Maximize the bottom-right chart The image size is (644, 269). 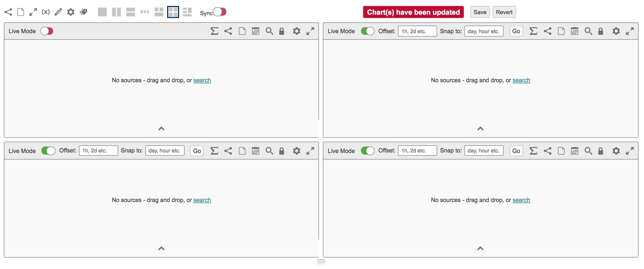[x=630, y=151]
